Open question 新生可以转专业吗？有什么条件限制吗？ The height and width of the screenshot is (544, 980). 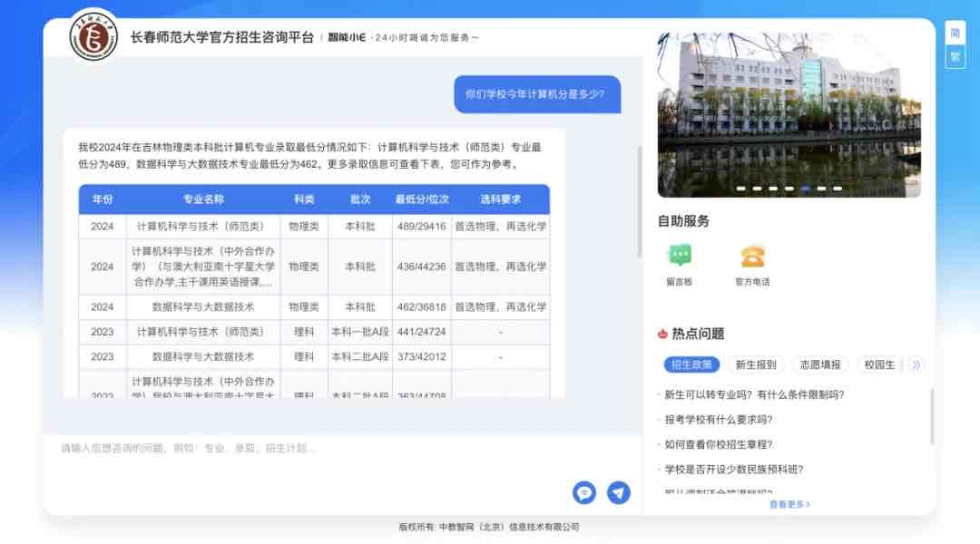[x=754, y=394]
